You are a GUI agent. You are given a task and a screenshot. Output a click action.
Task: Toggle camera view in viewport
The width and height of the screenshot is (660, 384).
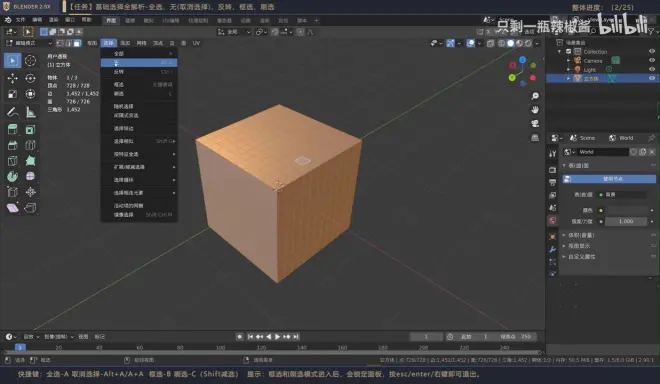pyautogui.click(x=535, y=123)
